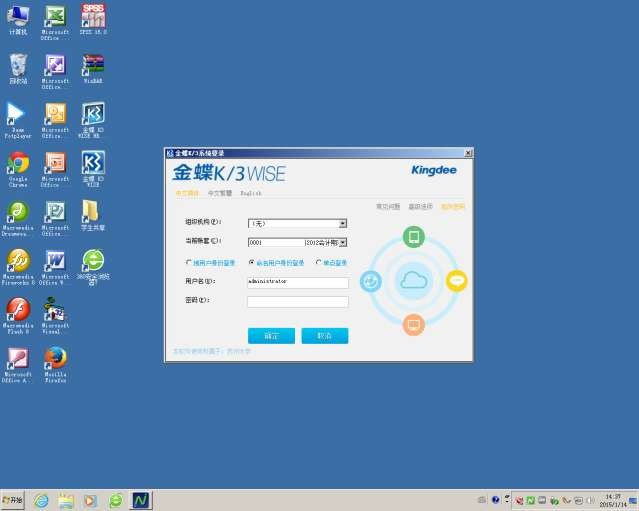The image size is (639, 511).
Task: Launch the Mozilla Firefox desktop shortcut
Action: pos(55,365)
